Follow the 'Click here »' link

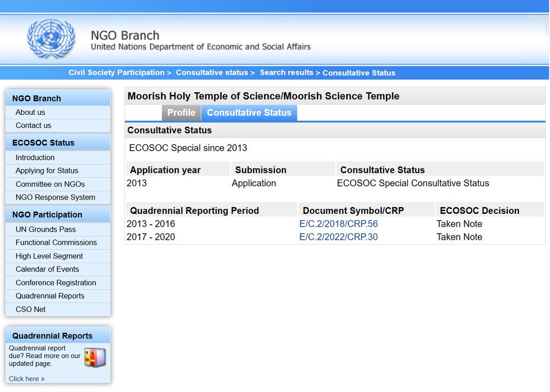[x=27, y=379]
